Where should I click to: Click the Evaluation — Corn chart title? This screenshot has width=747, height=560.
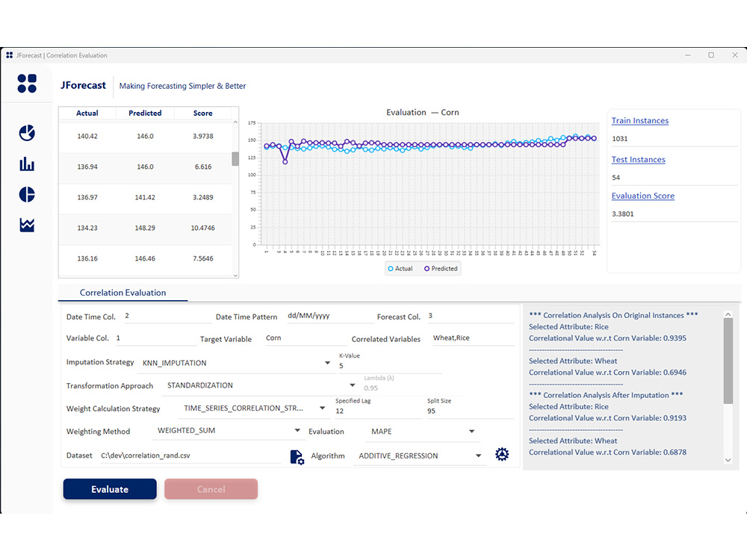(x=423, y=113)
